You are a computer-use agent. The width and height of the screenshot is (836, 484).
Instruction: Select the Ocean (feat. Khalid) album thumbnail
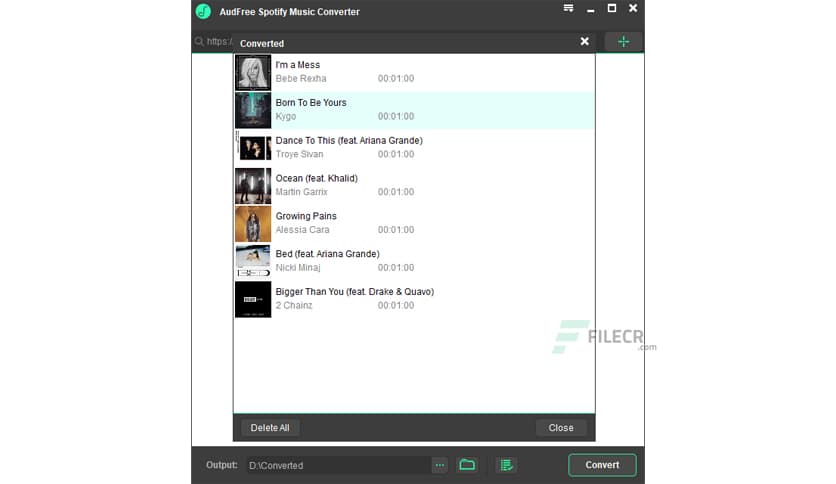253,185
